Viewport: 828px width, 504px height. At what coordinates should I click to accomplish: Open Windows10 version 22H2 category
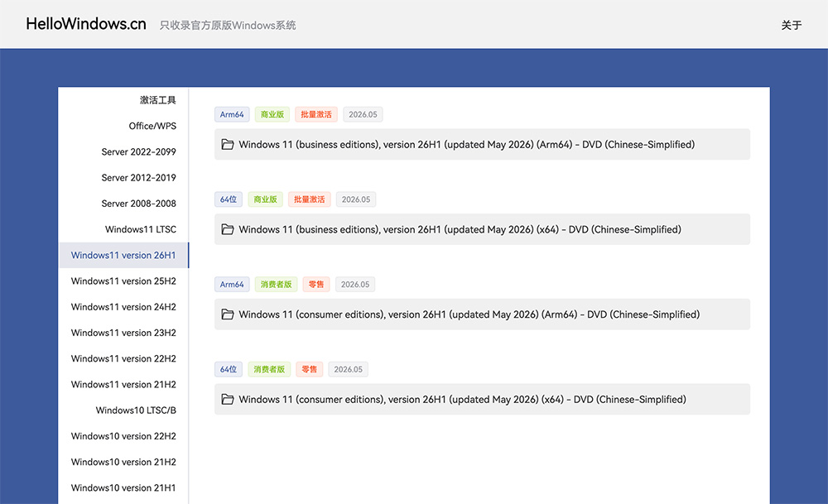click(123, 436)
